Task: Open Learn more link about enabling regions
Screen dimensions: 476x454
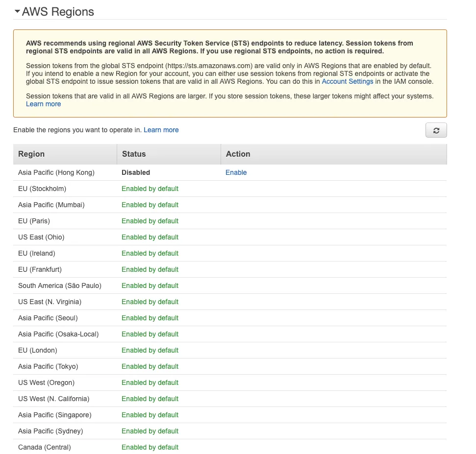Action: (161, 130)
